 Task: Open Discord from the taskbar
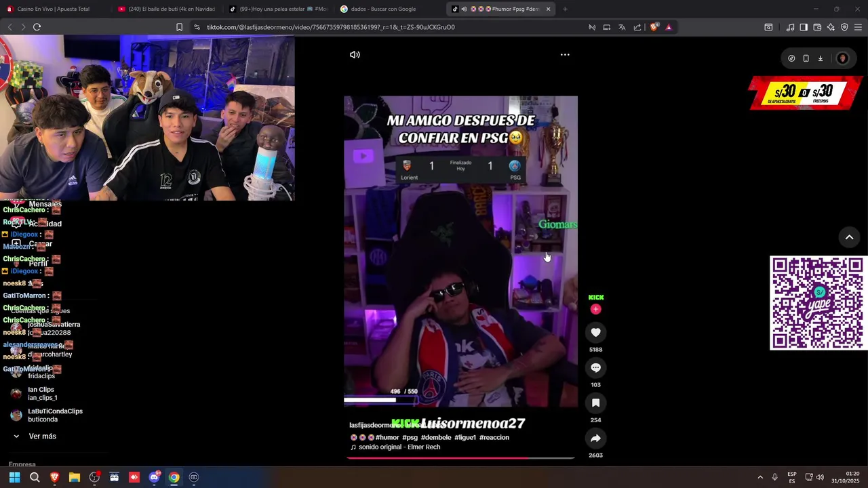[154, 477]
